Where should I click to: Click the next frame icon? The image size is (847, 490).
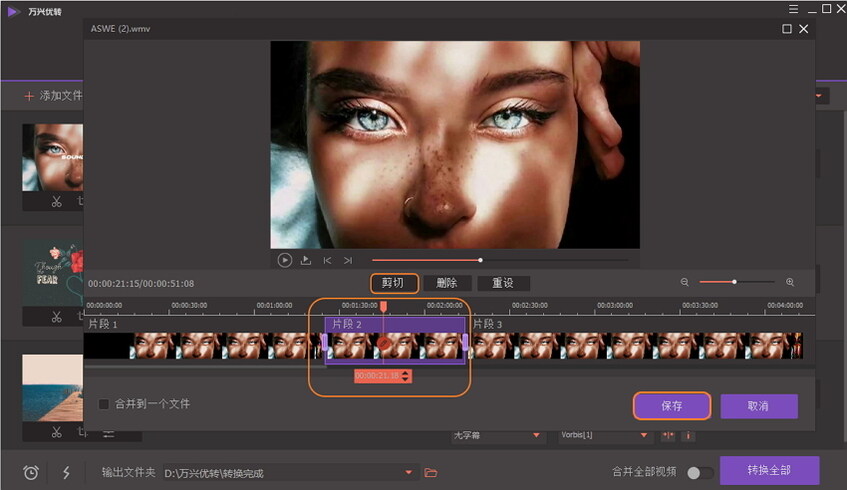[348, 260]
